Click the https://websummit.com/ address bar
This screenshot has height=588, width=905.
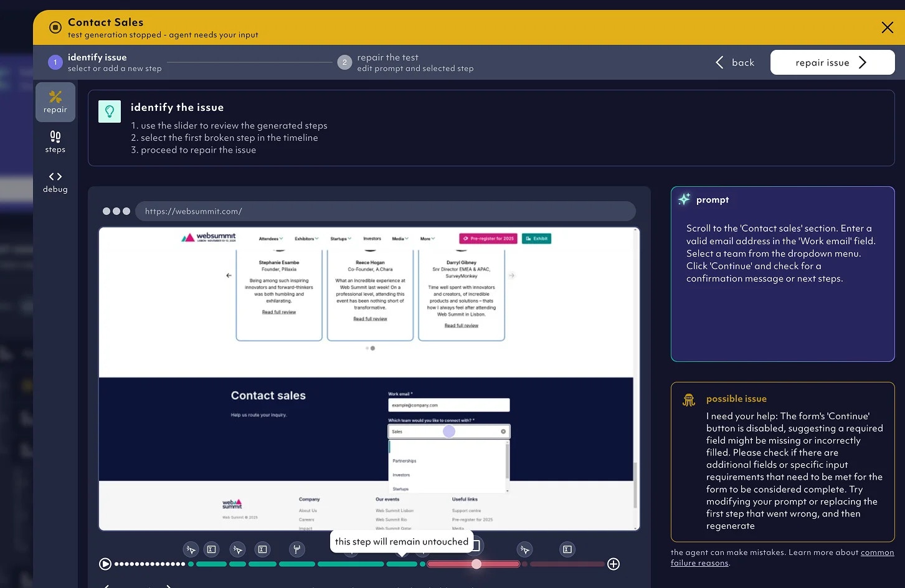[x=386, y=211]
